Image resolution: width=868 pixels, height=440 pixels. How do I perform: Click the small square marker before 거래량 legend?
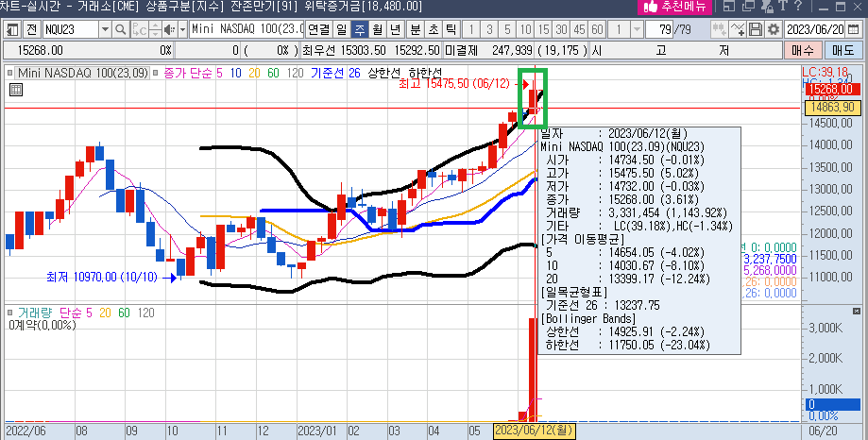coord(10,313)
